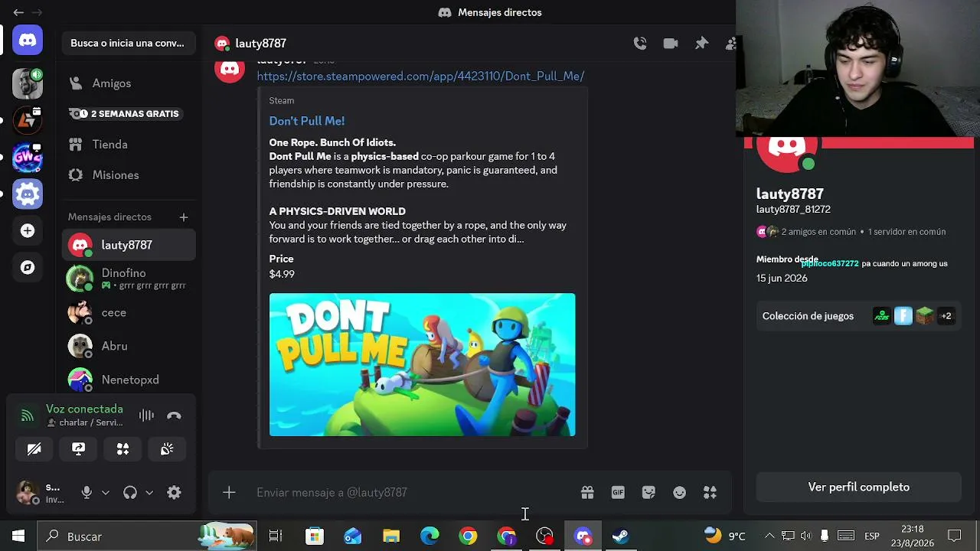Screen dimensions: 980x551
Task: Open the Discord home direct messages icon
Action: (x=28, y=40)
